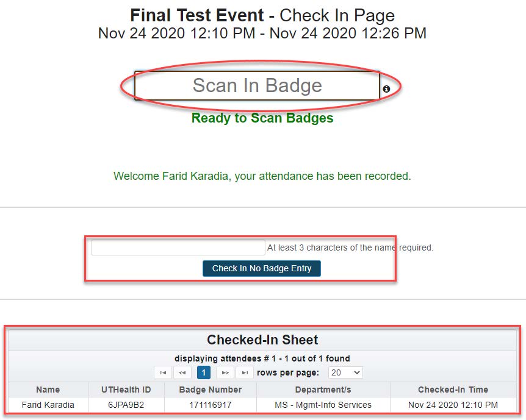Focus the Scan In Badge field
The width and height of the screenshot is (526, 420).
[257, 86]
